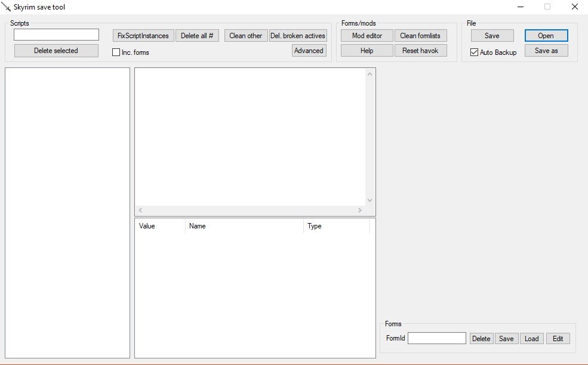Viewport: 588px width, 365px height.
Task: Uncheck the Auto Backup checkbox
Action: point(475,52)
